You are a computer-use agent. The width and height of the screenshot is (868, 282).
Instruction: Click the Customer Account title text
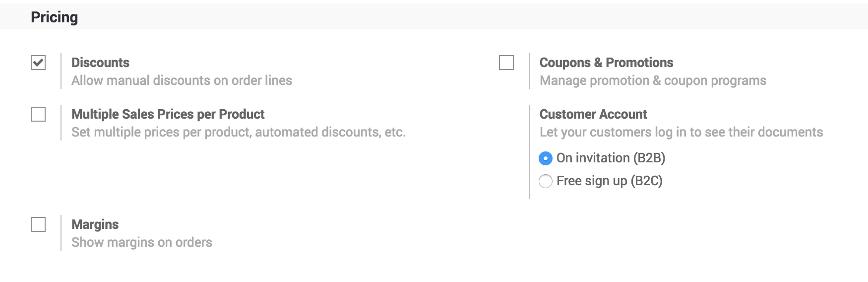(x=593, y=114)
